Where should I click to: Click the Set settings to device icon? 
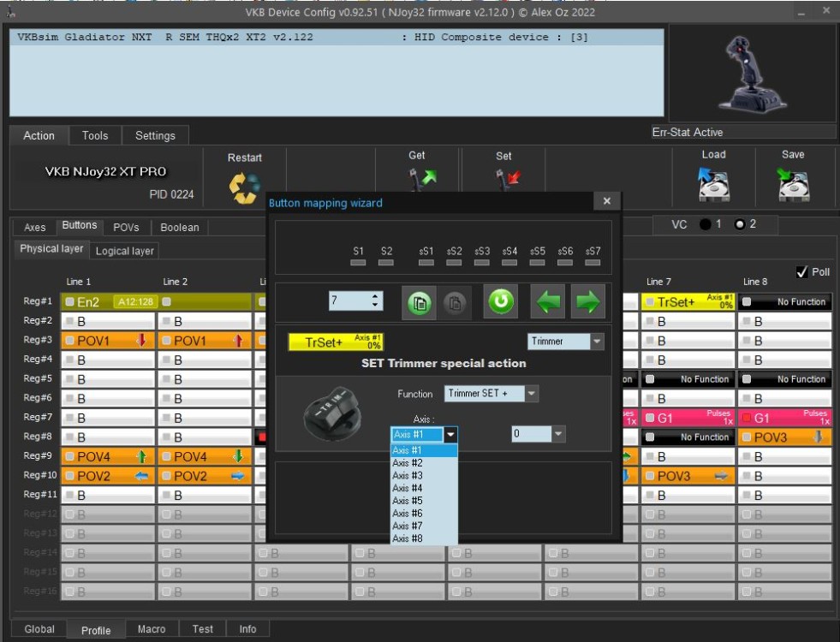coord(505,181)
